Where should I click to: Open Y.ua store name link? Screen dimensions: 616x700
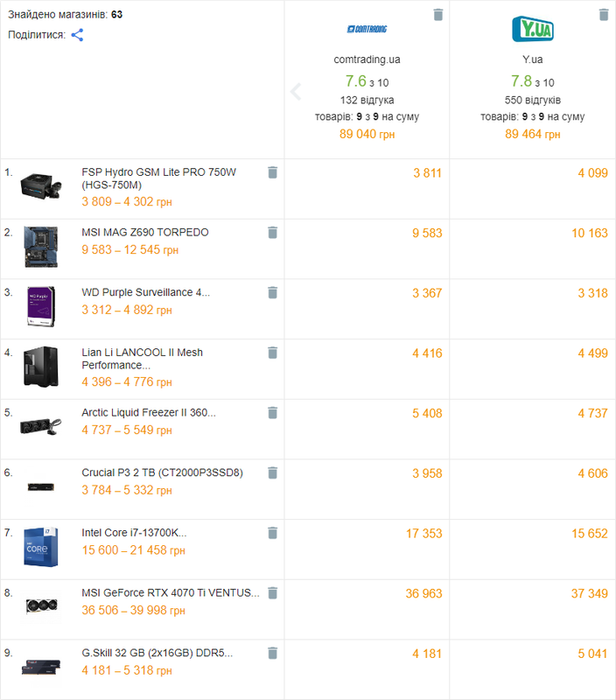point(533,59)
